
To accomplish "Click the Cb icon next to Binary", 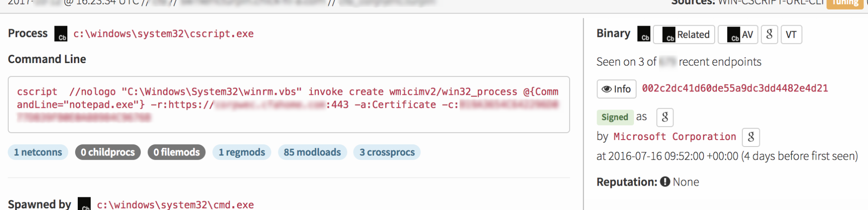I will 644,34.
